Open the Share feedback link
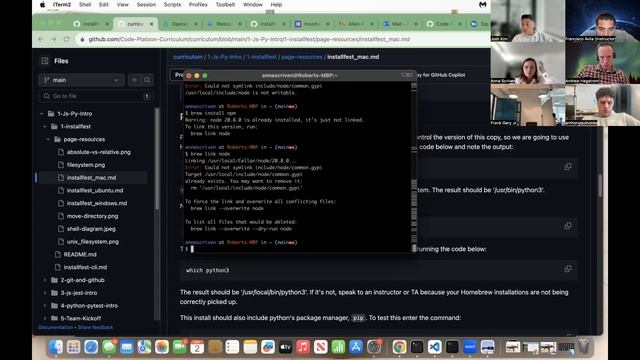 tap(96, 327)
